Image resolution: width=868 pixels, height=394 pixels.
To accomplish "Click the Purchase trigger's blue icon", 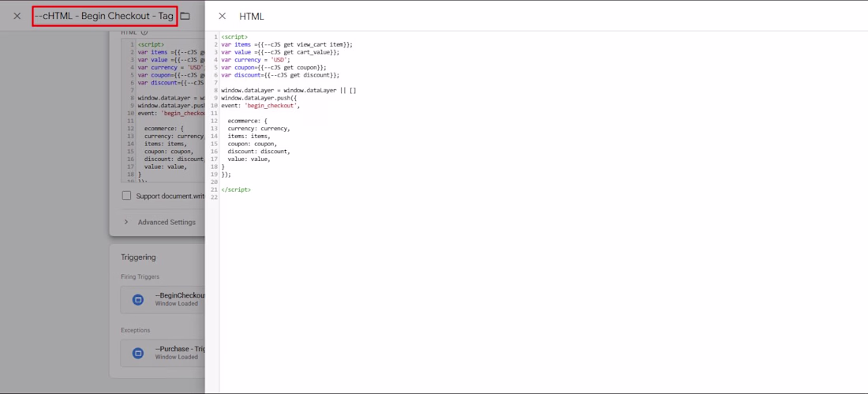I will pos(138,353).
